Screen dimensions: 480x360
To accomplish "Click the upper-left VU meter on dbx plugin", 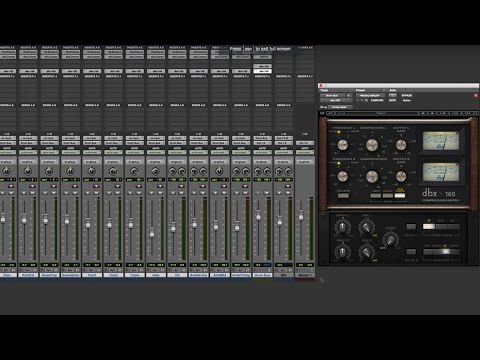I will point(441,141).
